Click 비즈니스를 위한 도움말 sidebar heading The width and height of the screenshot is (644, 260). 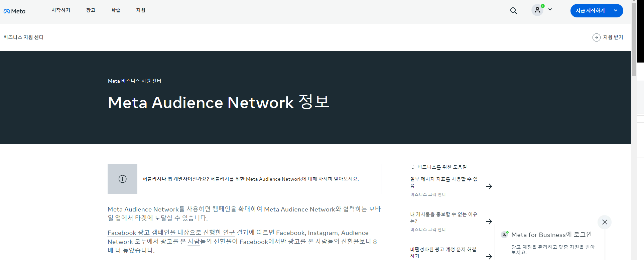[x=442, y=167]
